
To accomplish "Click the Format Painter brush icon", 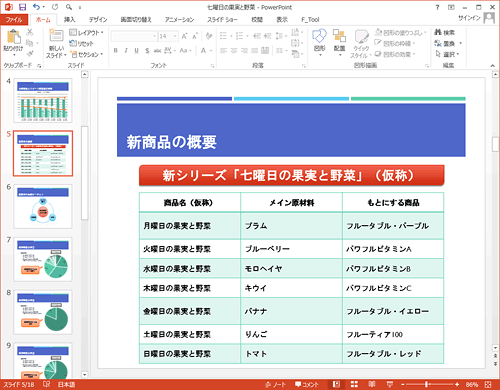I will pos(30,54).
